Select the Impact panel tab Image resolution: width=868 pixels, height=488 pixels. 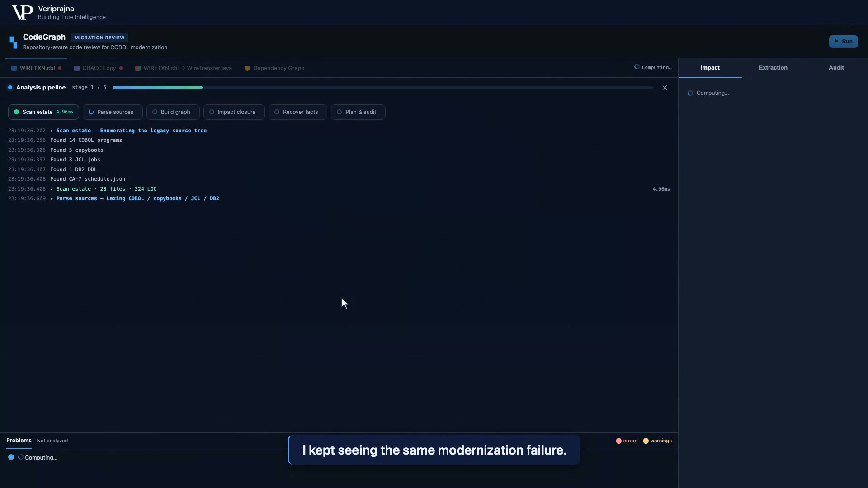pyautogui.click(x=710, y=68)
